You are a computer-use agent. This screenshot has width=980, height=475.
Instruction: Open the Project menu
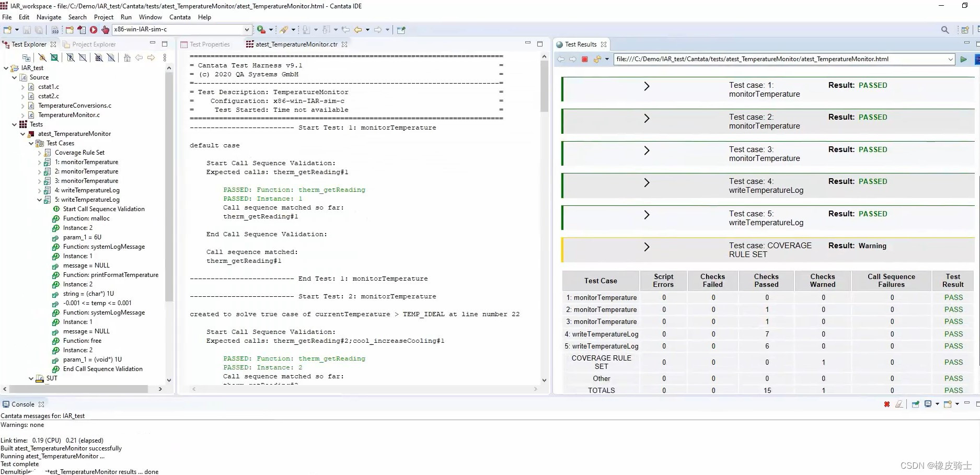click(x=103, y=17)
